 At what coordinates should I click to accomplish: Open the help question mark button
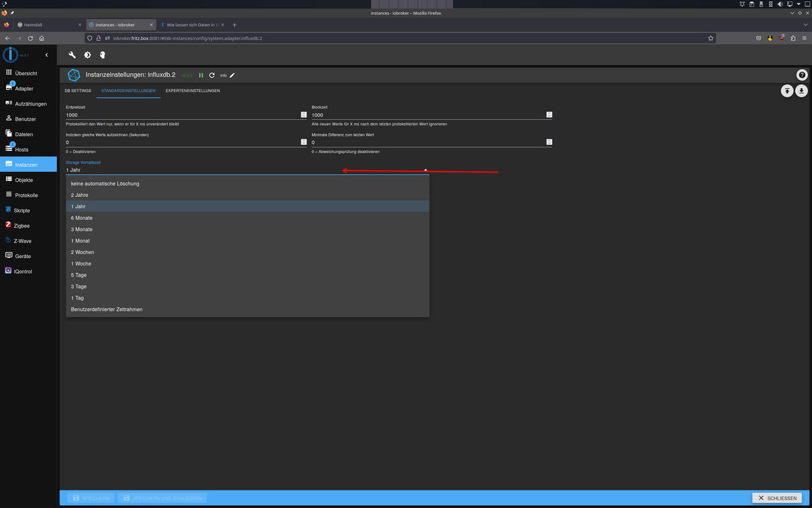pyautogui.click(x=802, y=75)
